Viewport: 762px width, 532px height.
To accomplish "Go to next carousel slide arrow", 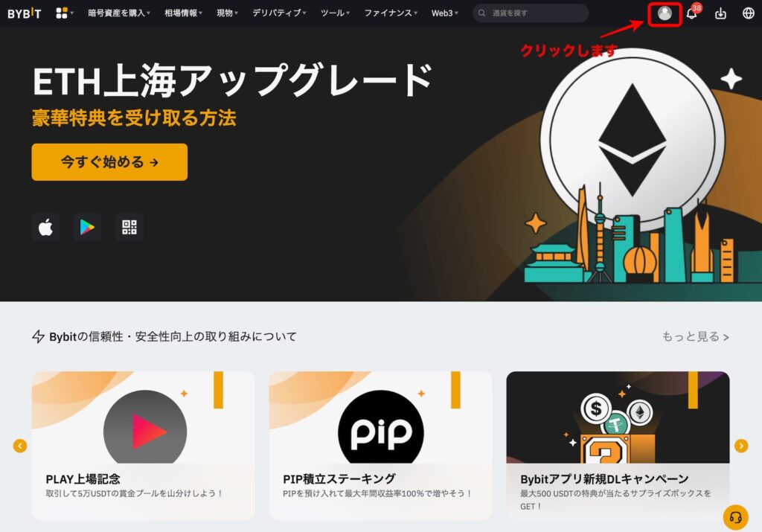I will [741, 446].
